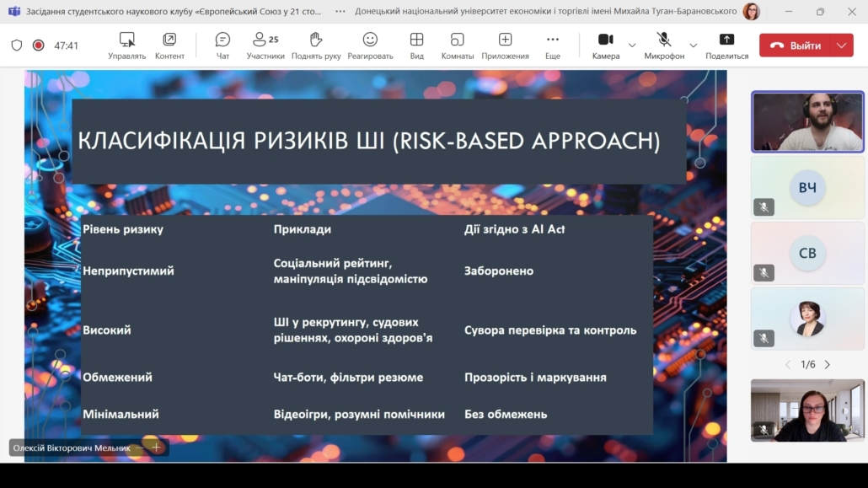Click the Обмежений risk level cell
Screen dimensions: 868x488
[117, 378]
